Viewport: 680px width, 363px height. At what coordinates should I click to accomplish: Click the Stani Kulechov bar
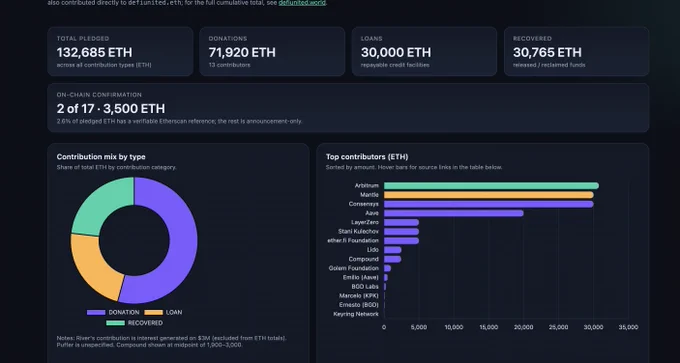tap(401, 232)
